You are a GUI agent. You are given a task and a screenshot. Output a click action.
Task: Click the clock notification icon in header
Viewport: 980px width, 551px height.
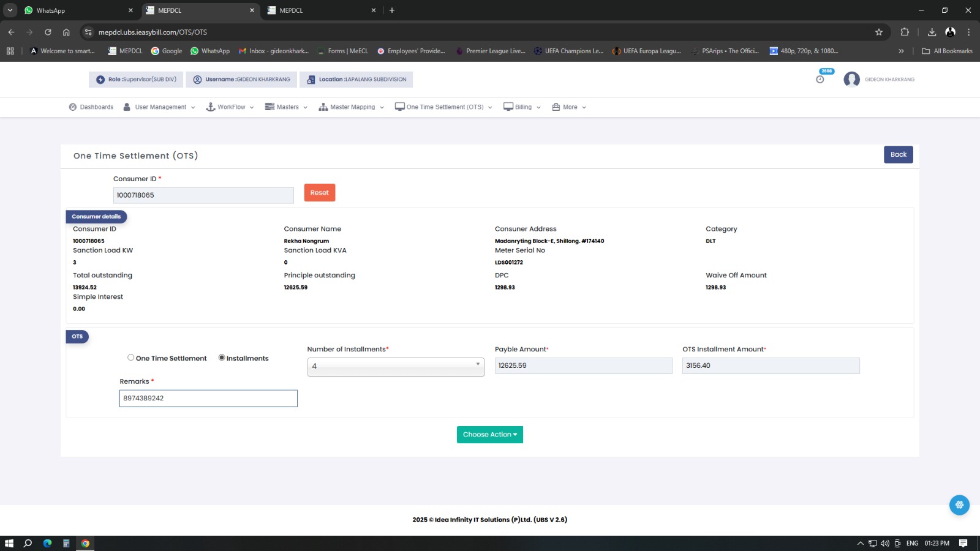click(x=820, y=80)
